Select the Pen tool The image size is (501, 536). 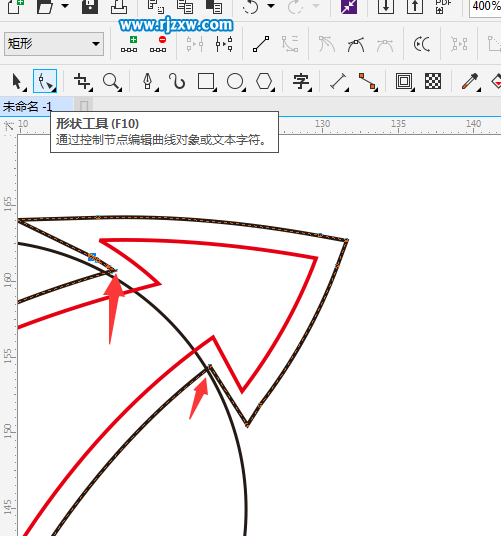[x=149, y=81]
